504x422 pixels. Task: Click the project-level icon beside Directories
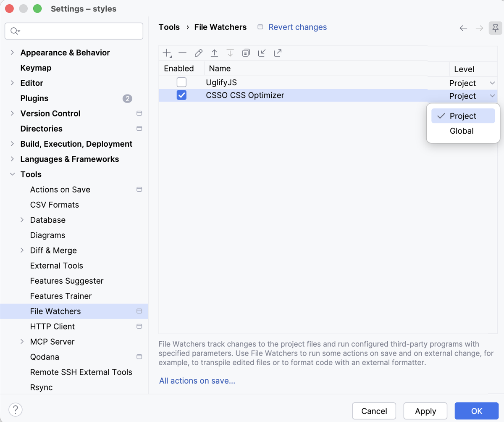click(x=139, y=129)
